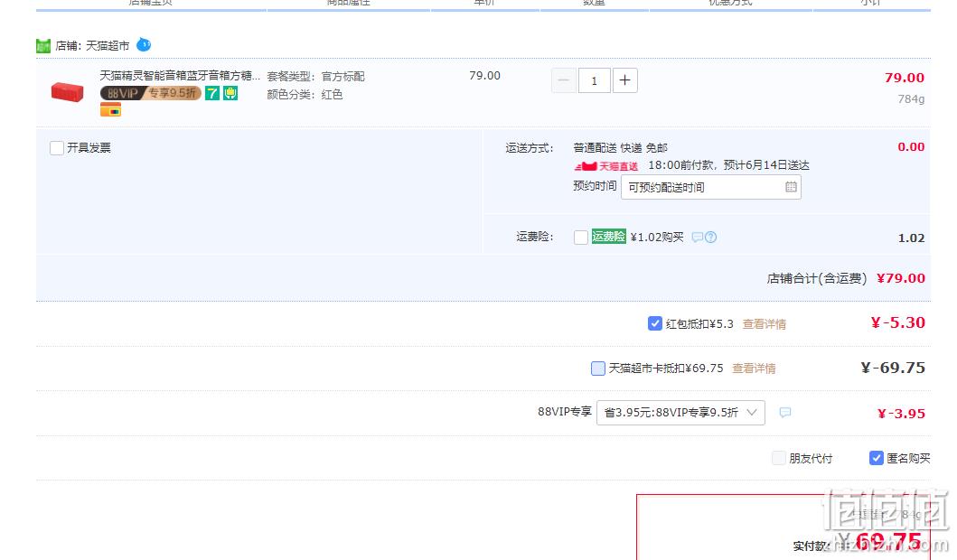The image size is (957, 560).
Task: Click the shipping insurance comment bubble icon
Action: (698, 238)
